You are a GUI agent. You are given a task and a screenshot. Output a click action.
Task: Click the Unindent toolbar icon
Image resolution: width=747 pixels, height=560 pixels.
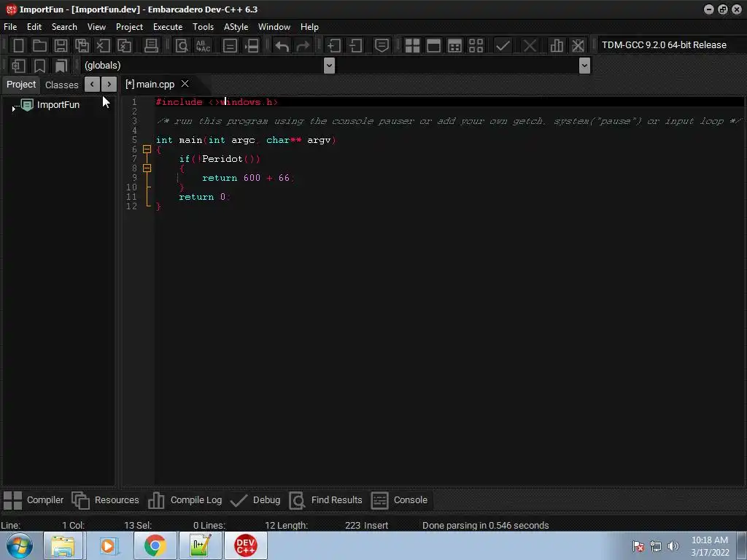point(355,46)
